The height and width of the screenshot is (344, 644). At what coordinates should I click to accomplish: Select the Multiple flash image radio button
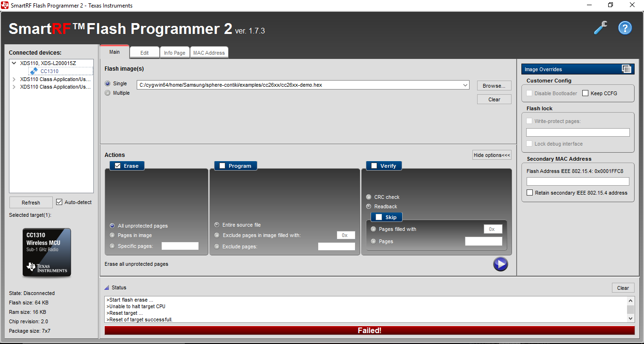click(x=107, y=93)
